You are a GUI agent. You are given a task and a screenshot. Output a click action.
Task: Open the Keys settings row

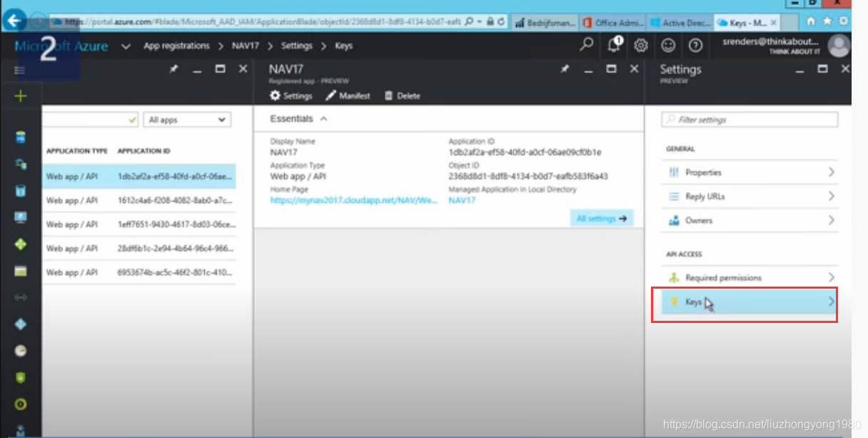750,302
